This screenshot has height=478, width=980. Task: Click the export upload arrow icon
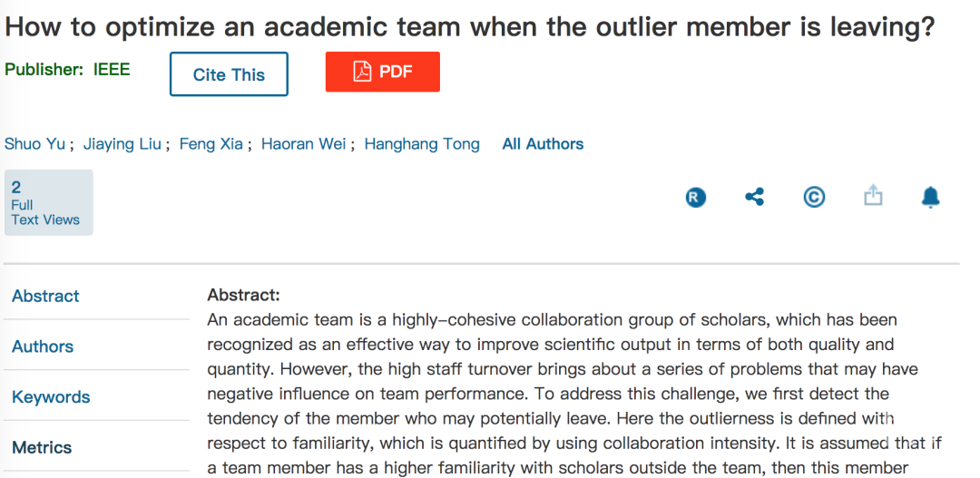(x=873, y=196)
